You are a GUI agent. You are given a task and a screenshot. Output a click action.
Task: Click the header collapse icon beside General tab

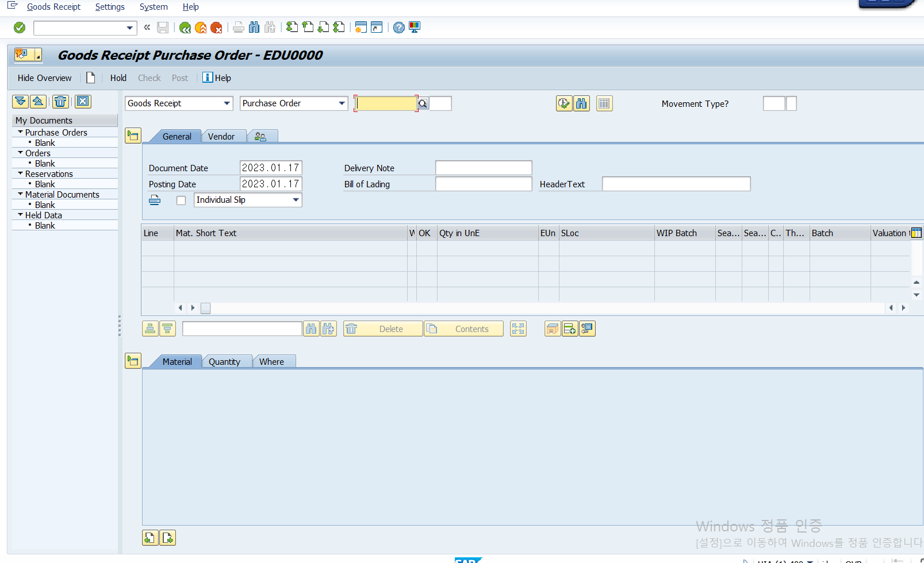tap(133, 136)
